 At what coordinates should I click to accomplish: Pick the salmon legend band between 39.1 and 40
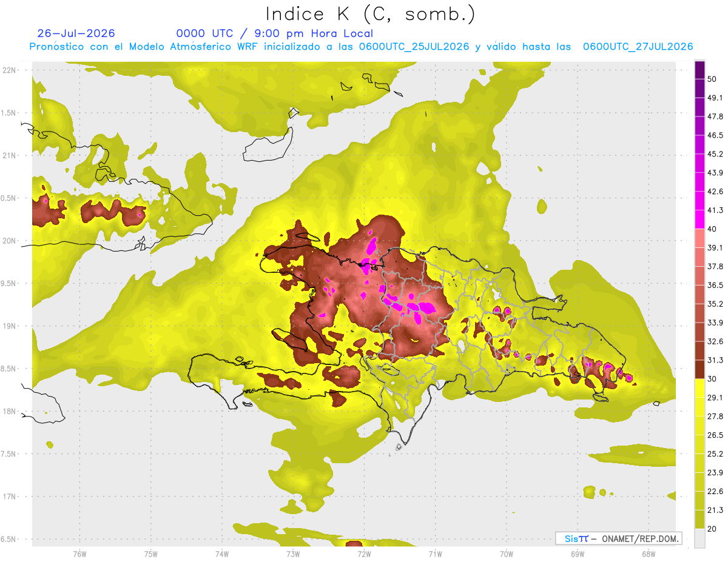tap(699, 238)
